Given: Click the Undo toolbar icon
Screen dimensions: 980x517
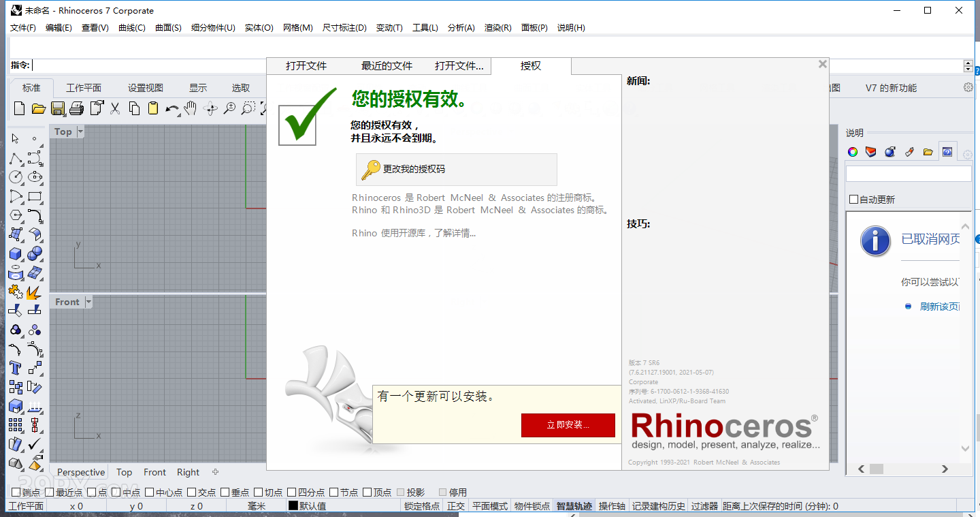Looking at the screenshot, I should click(174, 108).
